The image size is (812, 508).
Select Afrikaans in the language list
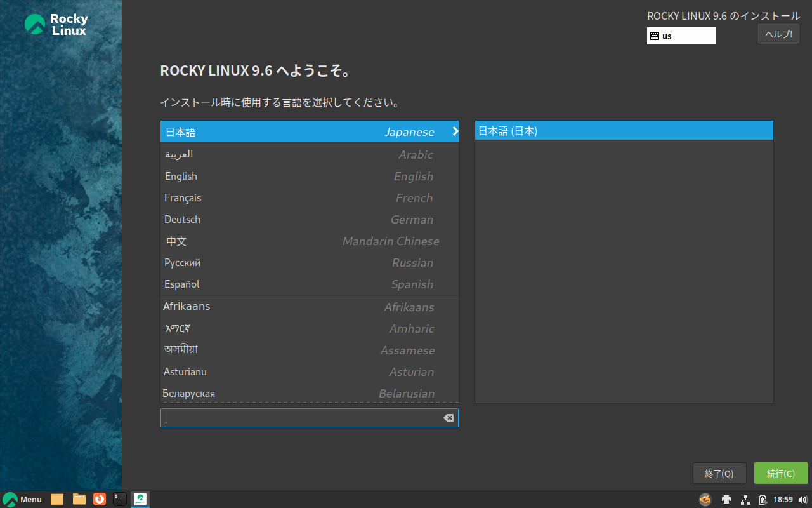tap(310, 307)
